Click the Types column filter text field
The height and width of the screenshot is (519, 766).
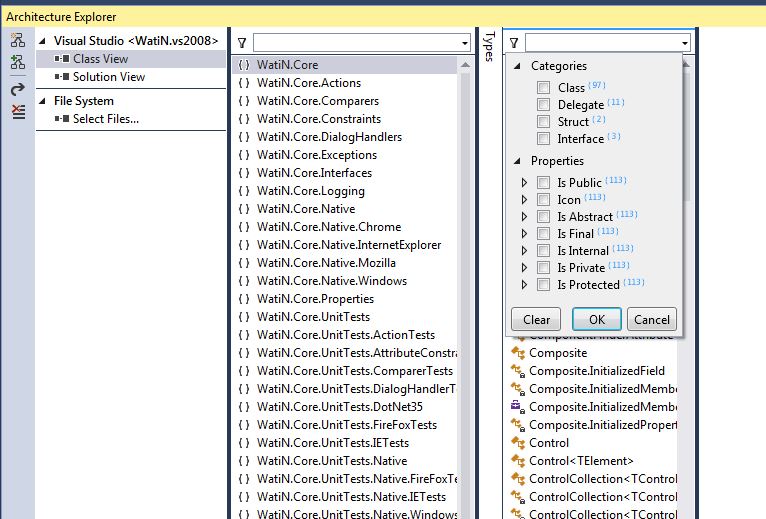(602, 43)
